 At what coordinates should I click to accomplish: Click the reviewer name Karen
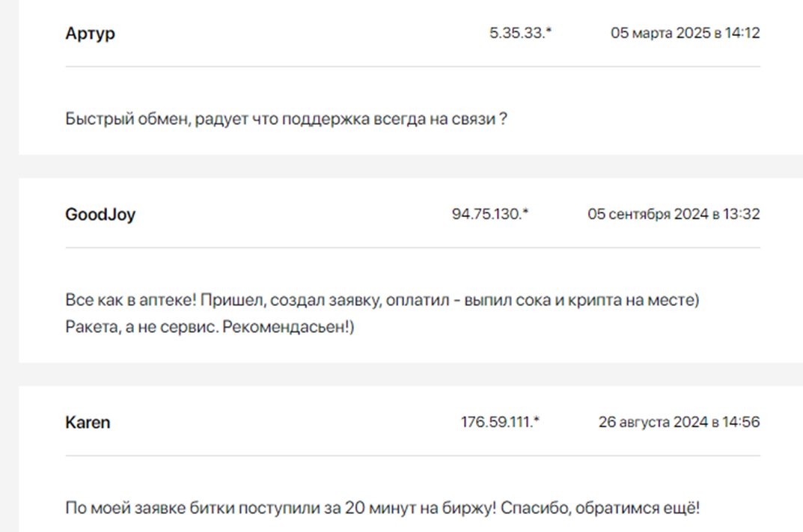(x=88, y=423)
